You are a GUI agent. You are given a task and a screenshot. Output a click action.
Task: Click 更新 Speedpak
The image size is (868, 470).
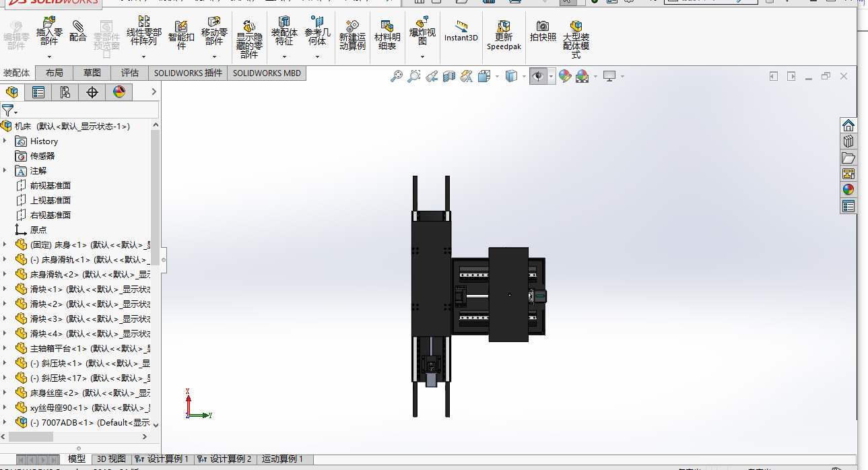pyautogui.click(x=504, y=35)
